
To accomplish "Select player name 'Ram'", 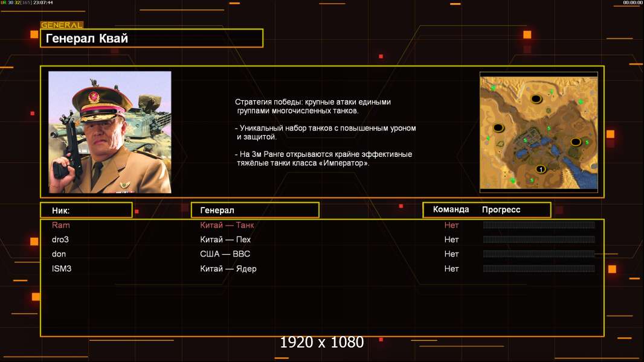I will click(61, 225).
